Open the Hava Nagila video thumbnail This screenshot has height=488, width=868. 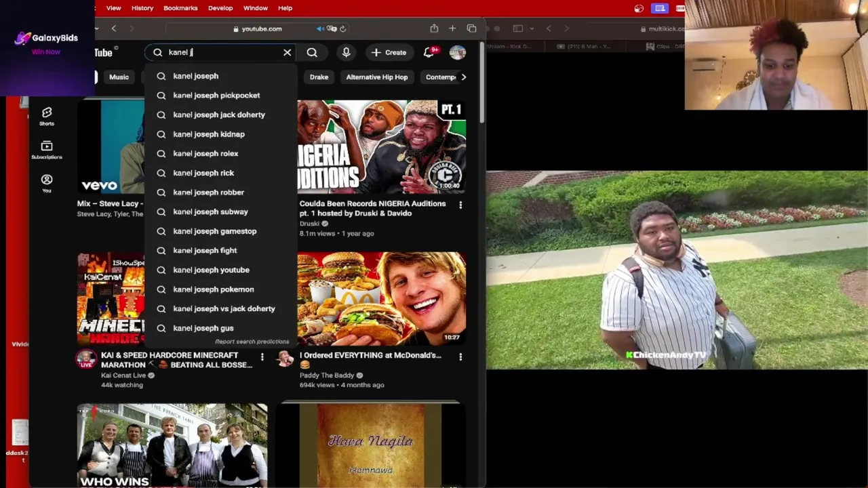tap(370, 445)
